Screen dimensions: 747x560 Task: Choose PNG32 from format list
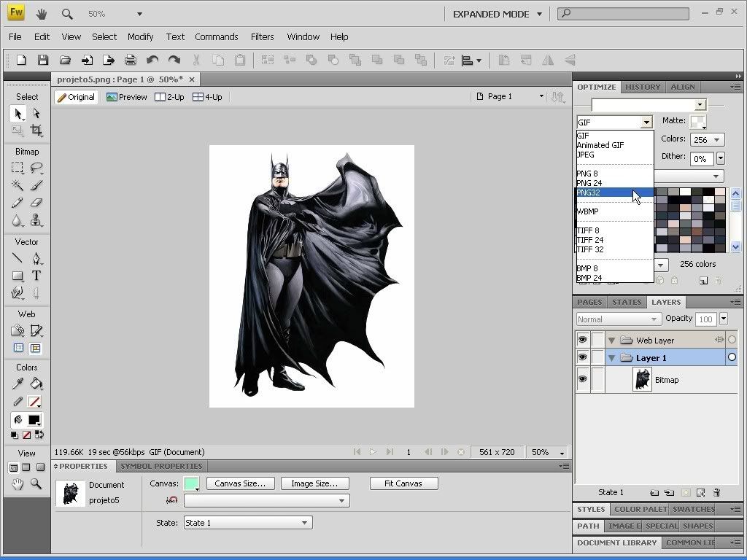click(x=614, y=192)
